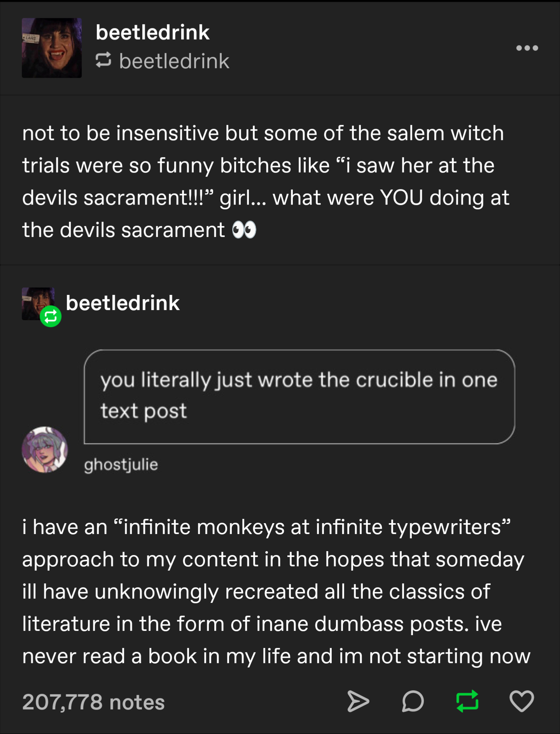This screenshot has width=560, height=734.
Task: Like the post with the heart icon
Action: pos(521,701)
